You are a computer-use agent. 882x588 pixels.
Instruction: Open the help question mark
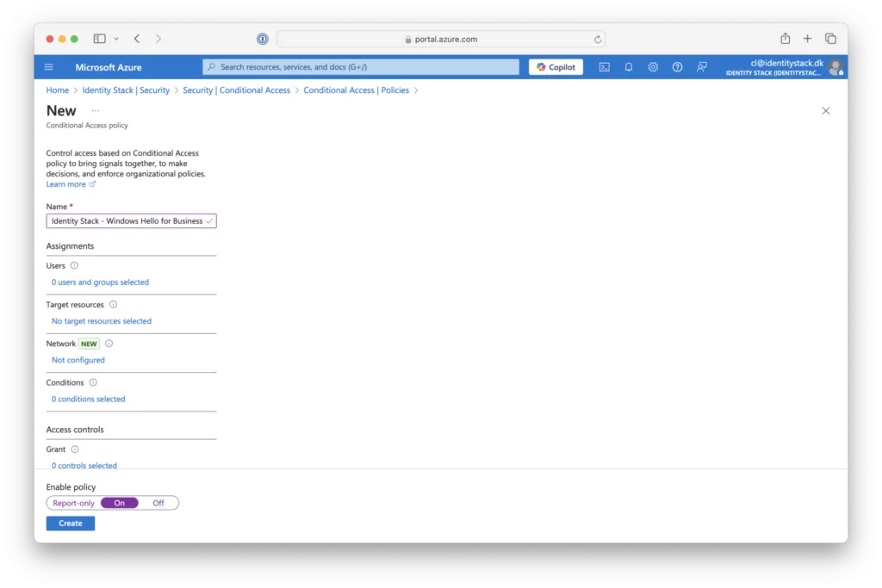(x=677, y=67)
